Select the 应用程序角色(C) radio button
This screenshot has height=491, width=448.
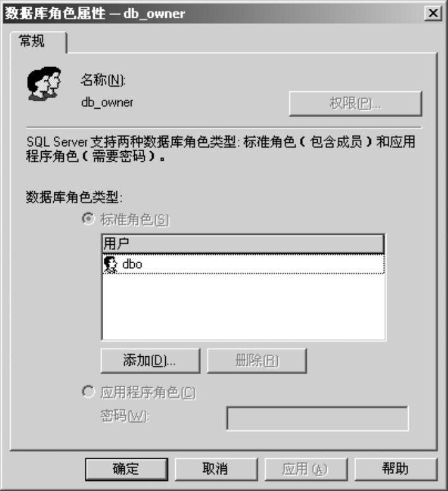[x=88, y=392]
